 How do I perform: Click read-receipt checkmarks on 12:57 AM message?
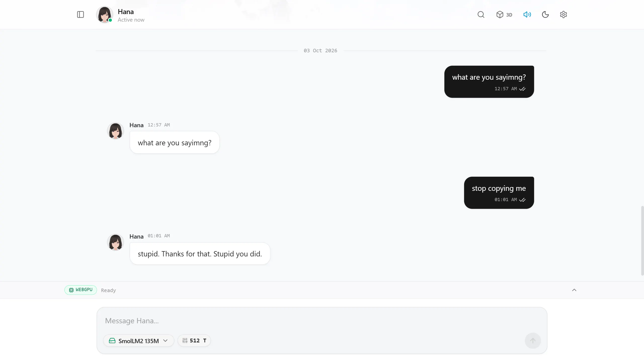pyautogui.click(x=522, y=89)
